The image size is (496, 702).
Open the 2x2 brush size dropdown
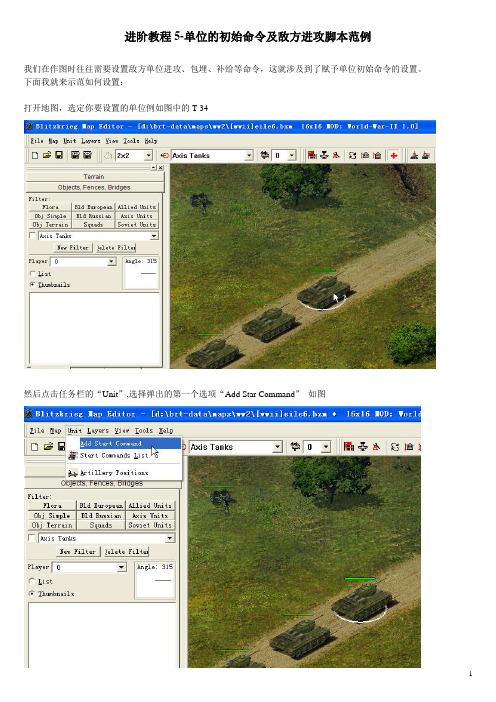click(x=148, y=155)
